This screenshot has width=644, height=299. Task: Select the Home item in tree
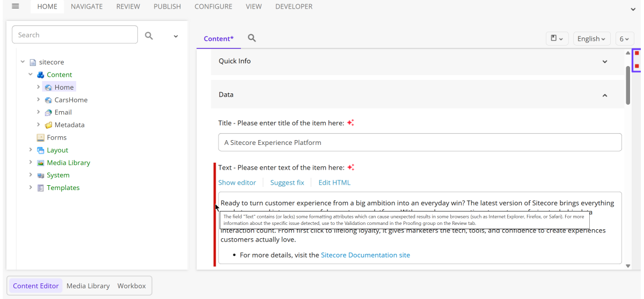(x=64, y=87)
